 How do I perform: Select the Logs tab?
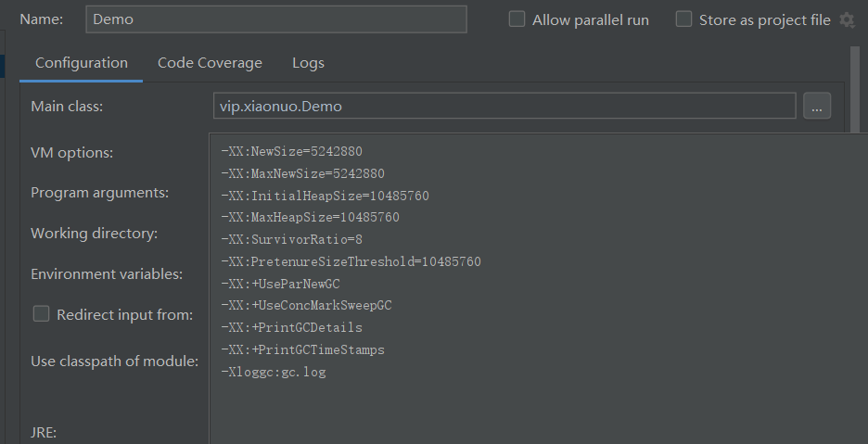(x=308, y=63)
